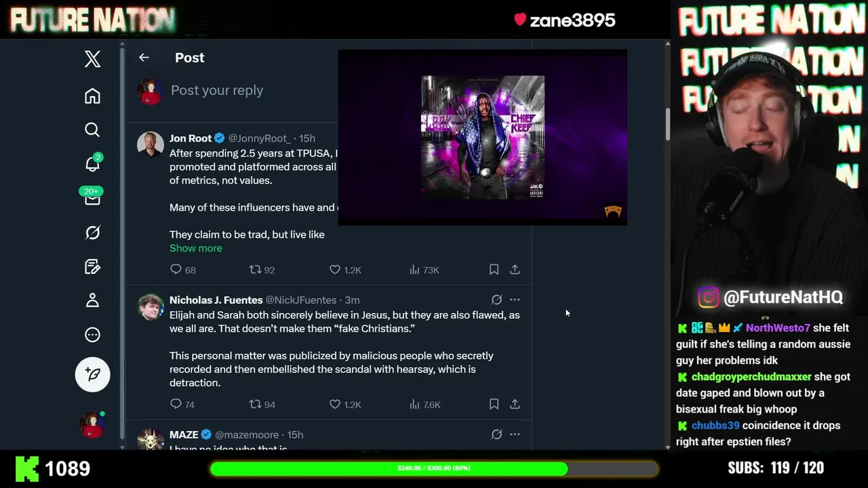Screen dimensions: 868x488
Task: Click the page vertical scrollbar thumb
Action: [x=667, y=125]
